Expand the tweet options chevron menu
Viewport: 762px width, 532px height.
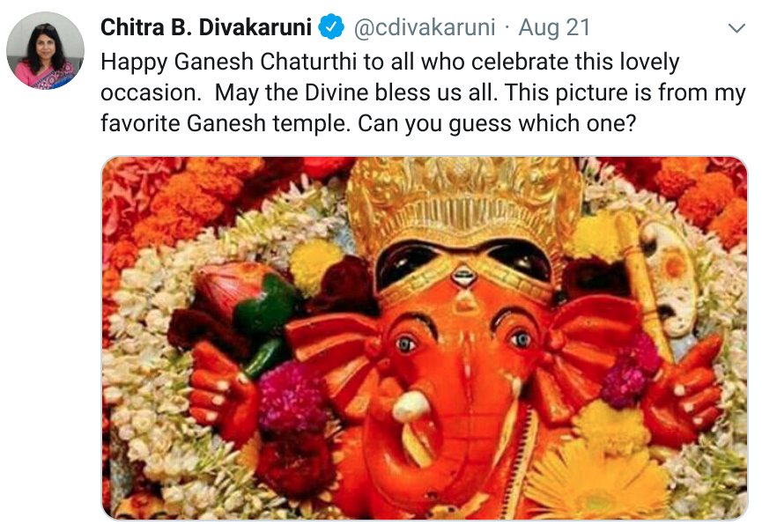736,28
